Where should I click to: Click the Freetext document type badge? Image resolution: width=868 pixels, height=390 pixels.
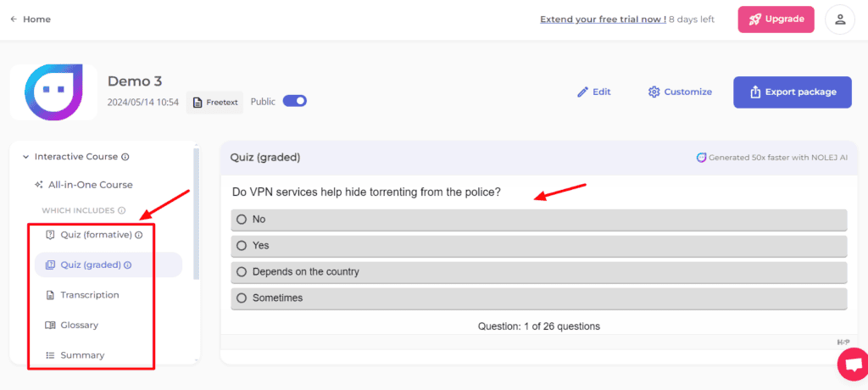214,102
